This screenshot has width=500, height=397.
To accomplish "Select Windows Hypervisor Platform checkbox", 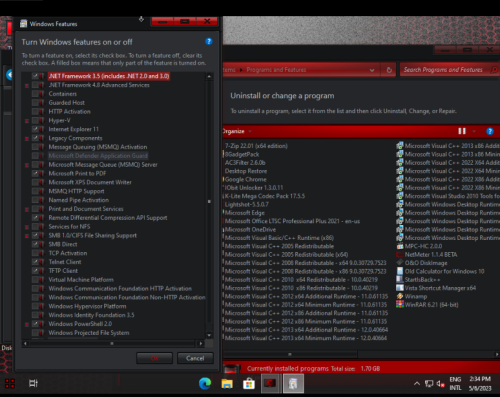I will pos(35,306).
